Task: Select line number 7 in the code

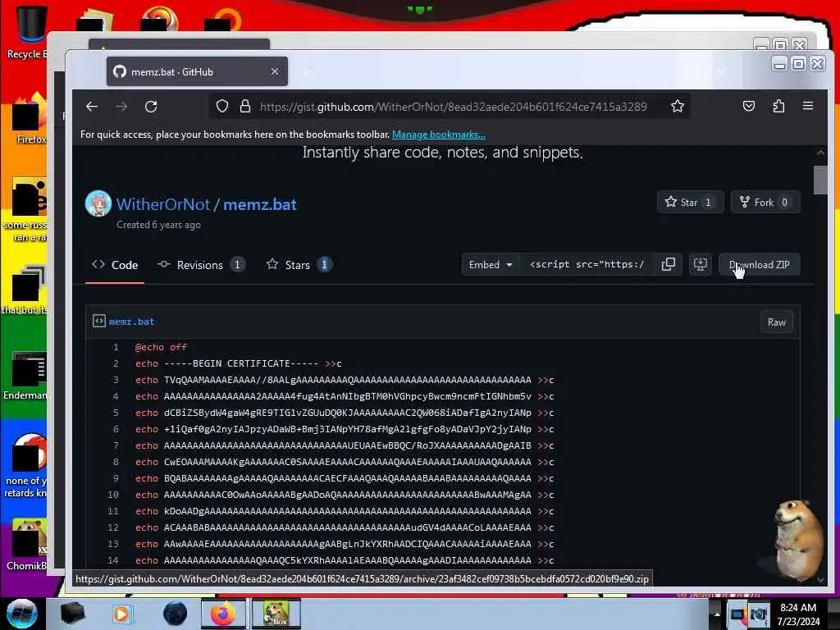Action: (x=115, y=445)
